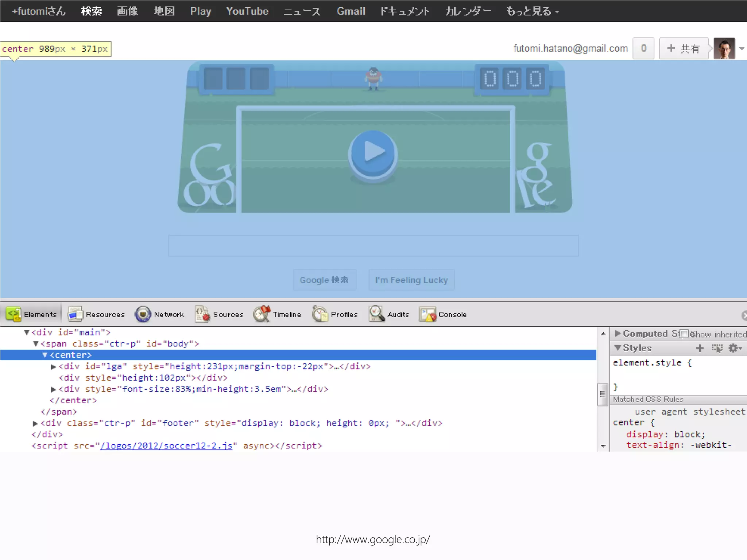Open the Profiles panel icon
747x560 pixels.
[320, 314]
